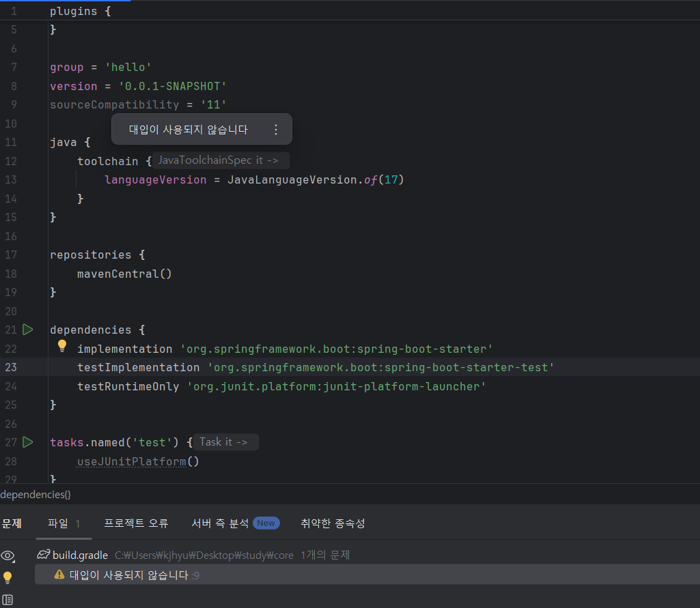The image size is (700, 608).
Task: Click testImplementation on line 23
Action: 139,368
